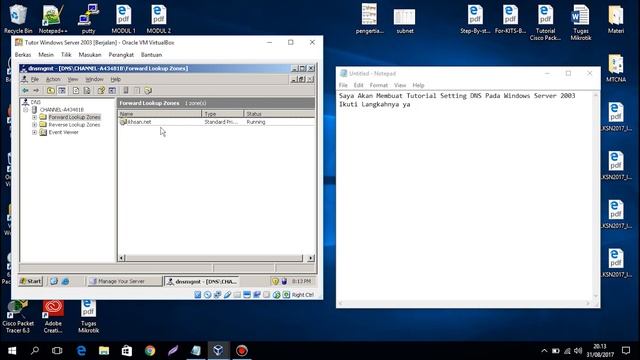Collapse the CHANNEL-A43481B server node
This screenshot has width=640, height=360.
(25, 110)
